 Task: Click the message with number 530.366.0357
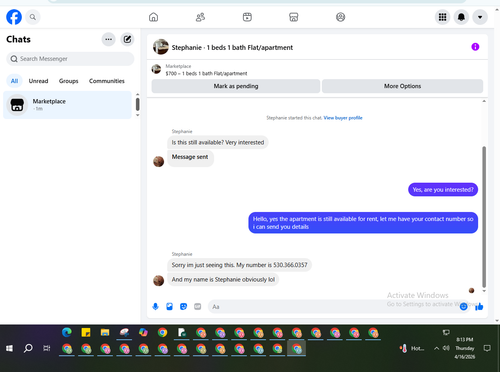coord(239,265)
